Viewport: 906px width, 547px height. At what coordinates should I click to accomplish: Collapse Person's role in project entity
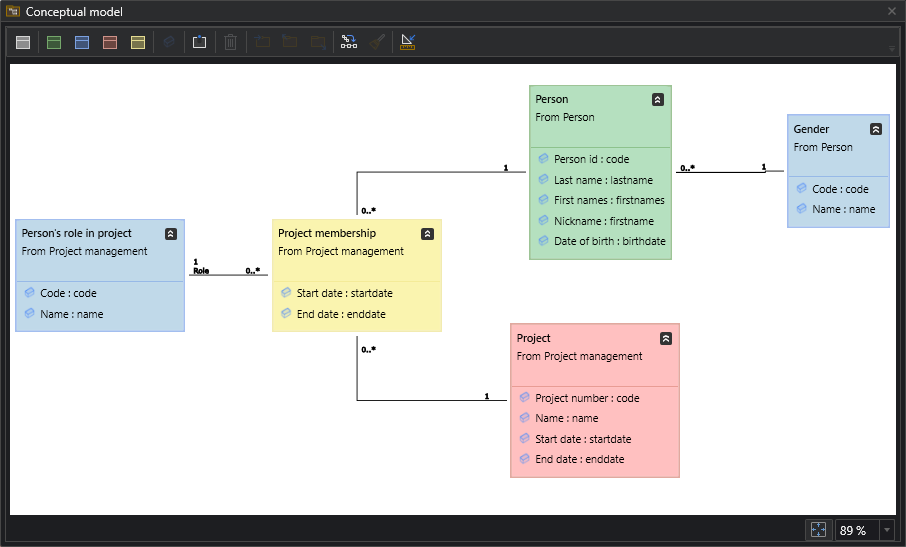pyautogui.click(x=170, y=234)
